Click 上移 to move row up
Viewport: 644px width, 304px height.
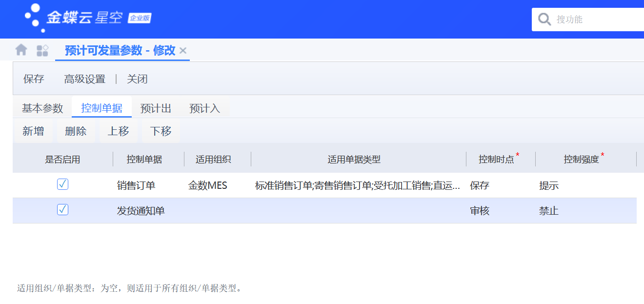click(119, 131)
